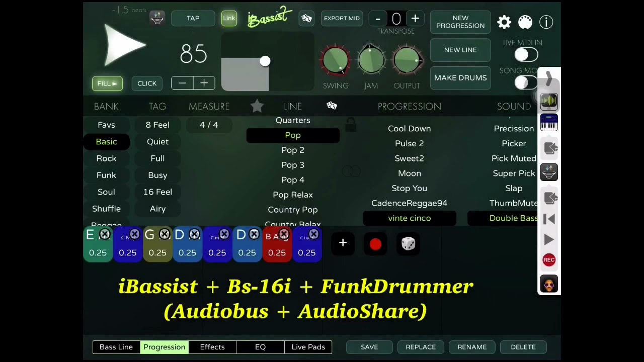Screen dimensions: 644x362
Task: Click the XY pad white handle
Action: (x=265, y=61)
